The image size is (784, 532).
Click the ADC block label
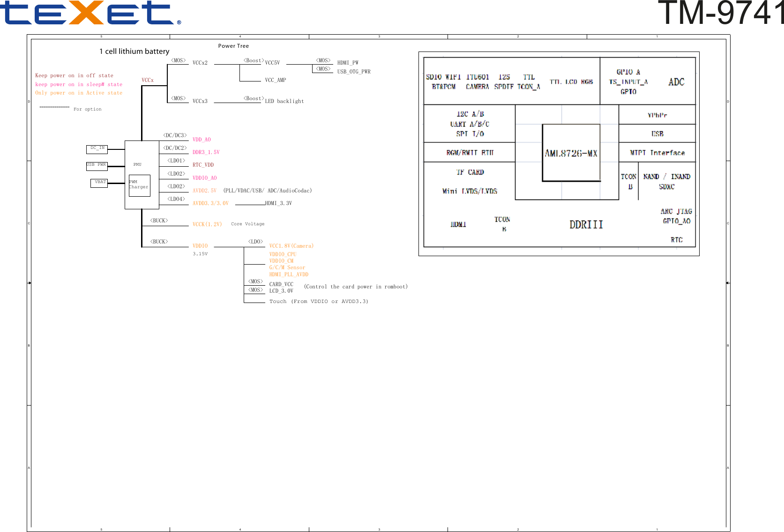[x=676, y=82]
